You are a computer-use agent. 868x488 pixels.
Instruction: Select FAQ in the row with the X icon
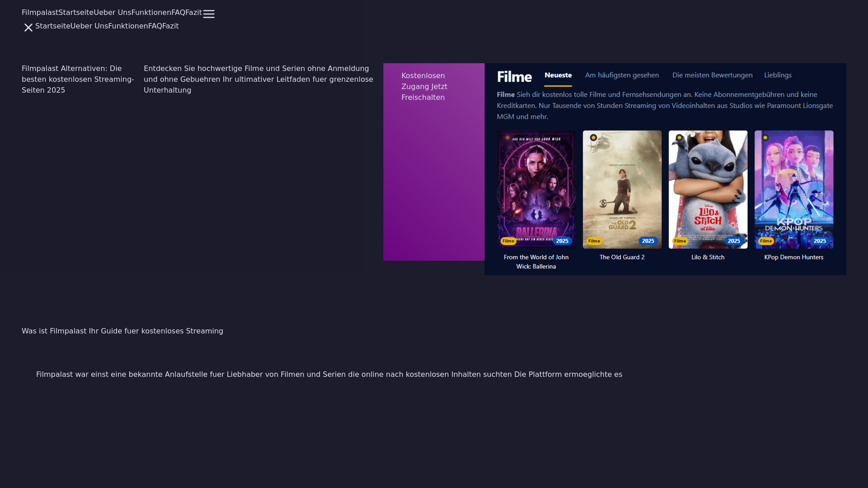point(155,26)
